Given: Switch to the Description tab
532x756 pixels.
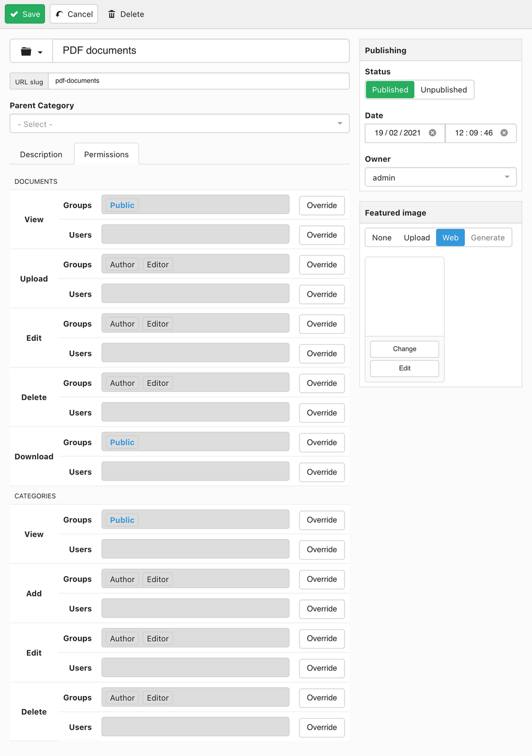Looking at the screenshot, I should pos(41,154).
